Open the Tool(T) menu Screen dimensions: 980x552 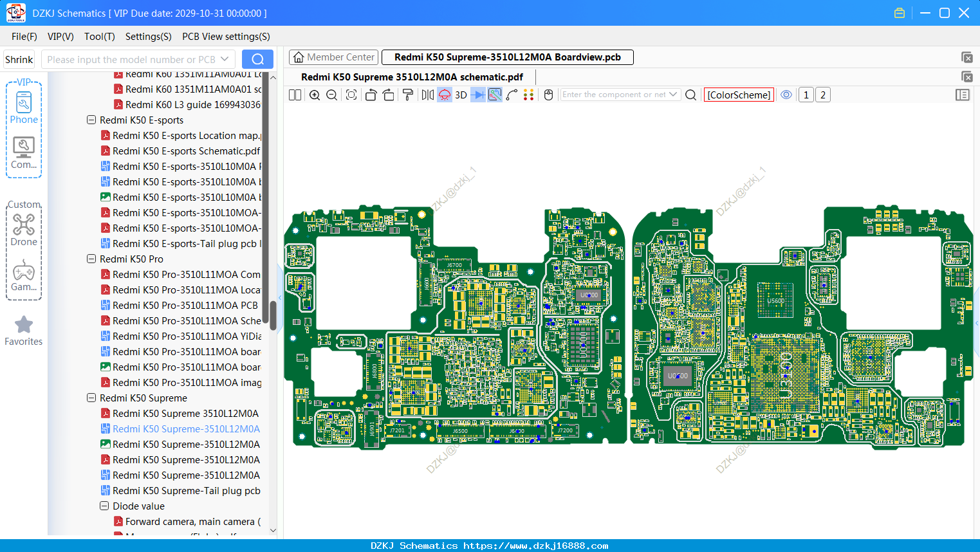[x=100, y=37]
